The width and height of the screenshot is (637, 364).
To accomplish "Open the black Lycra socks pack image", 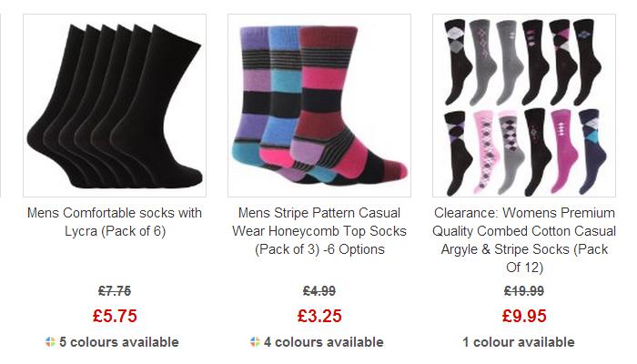I will (x=115, y=106).
